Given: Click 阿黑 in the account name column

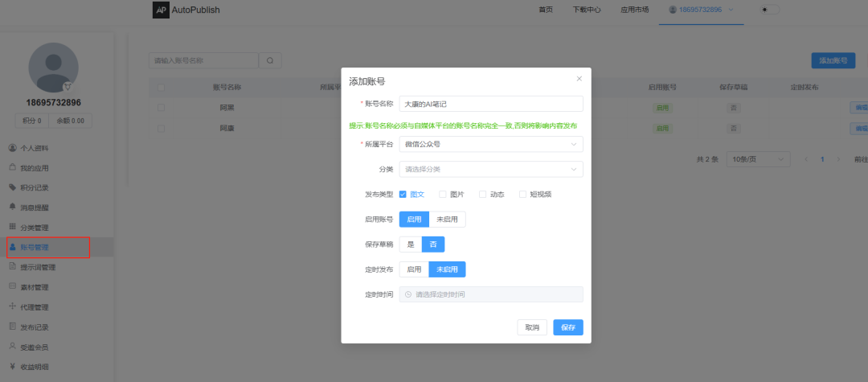Looking at the screenshot, I should (227, 108).
